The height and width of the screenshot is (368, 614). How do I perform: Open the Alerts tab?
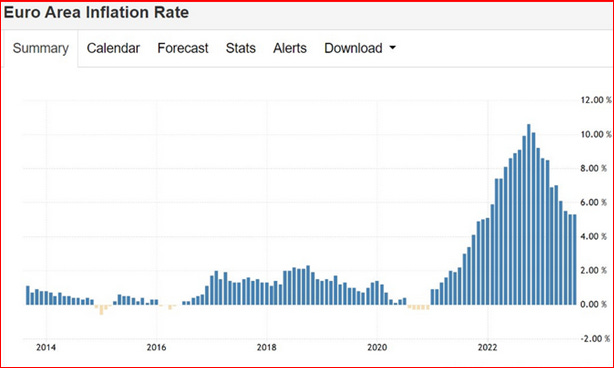point(290,48)
